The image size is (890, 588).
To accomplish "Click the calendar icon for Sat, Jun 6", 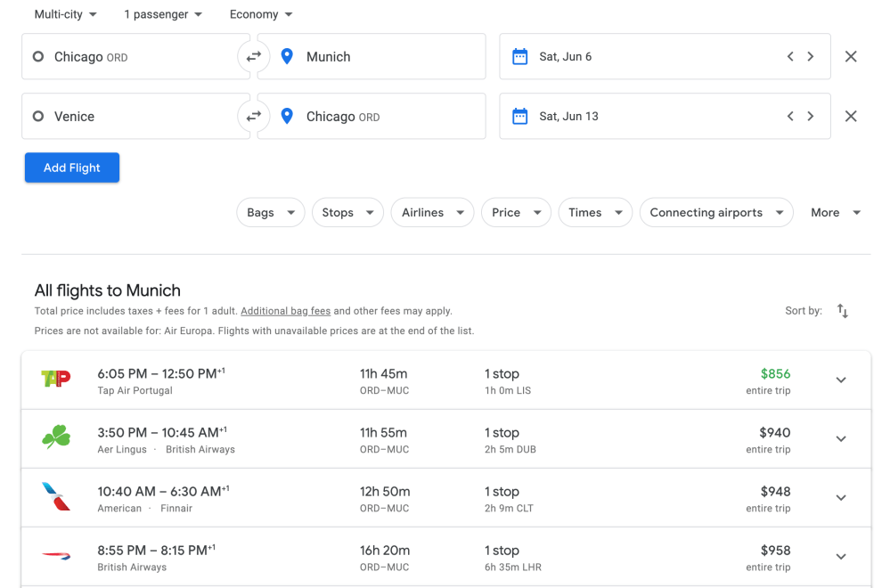I will coord(520,57).
